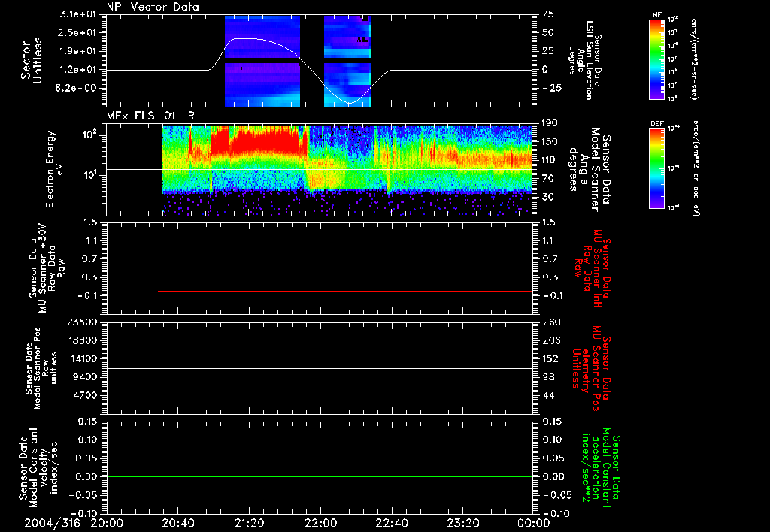The height and width of the screenshot is (532, 770).
Task: Click the 00:00 time tick label
Action: point(533,523)
